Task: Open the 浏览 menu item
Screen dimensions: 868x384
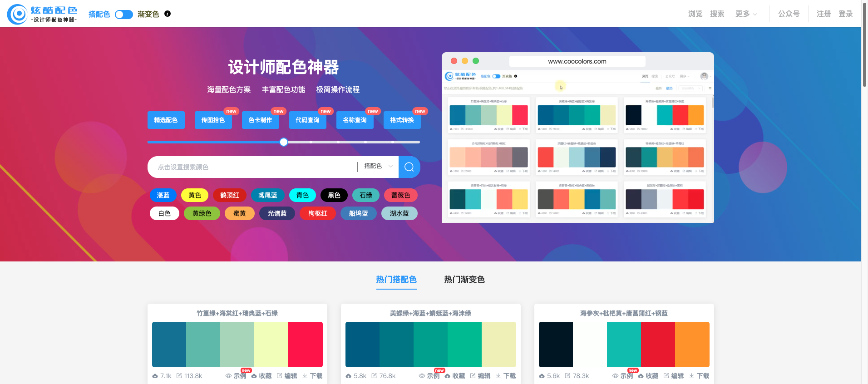Action: (x=695, y=14)
